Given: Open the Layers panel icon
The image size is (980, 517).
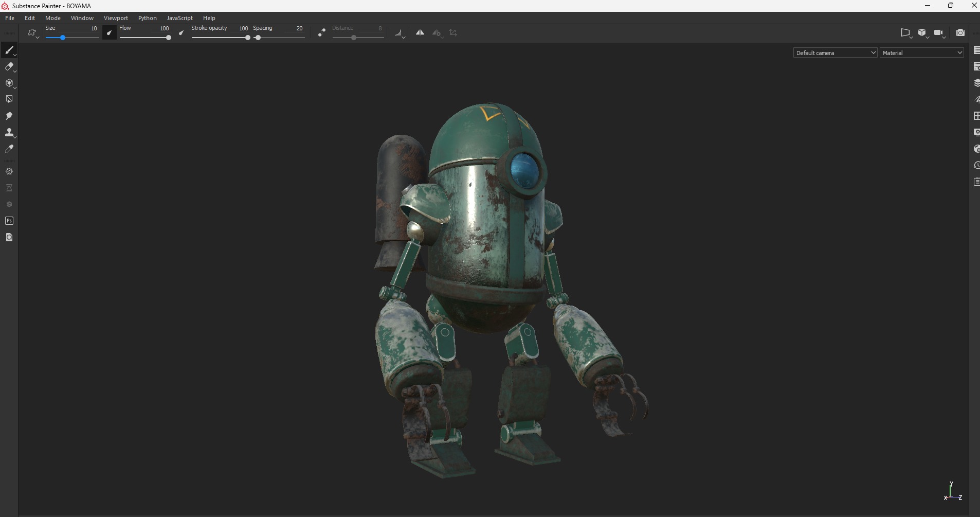Looking at the screenshot, I should [x=976, y=83].
